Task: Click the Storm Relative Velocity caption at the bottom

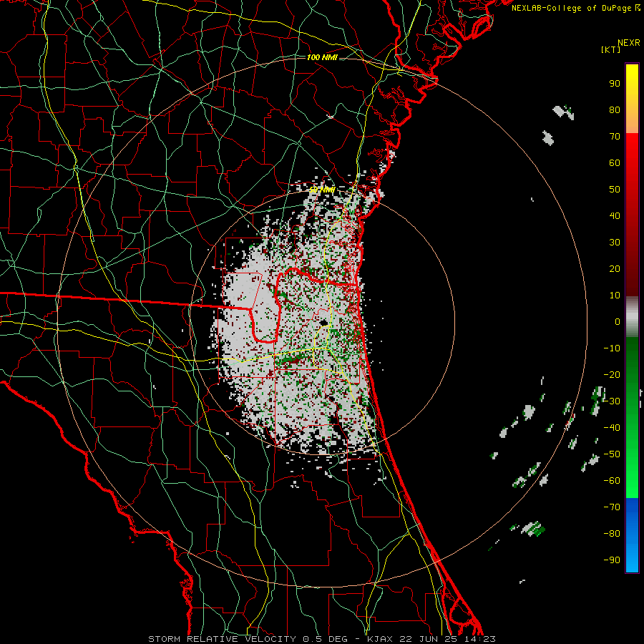Action: (322, 639)
